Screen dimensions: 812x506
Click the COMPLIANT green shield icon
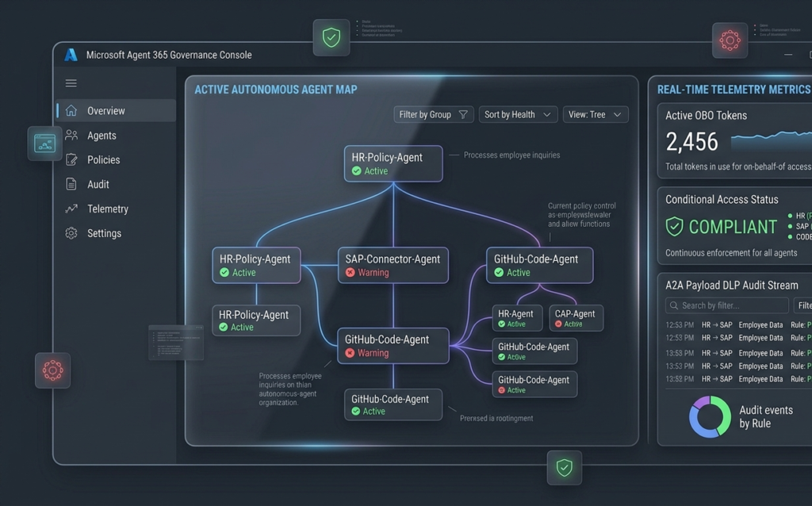pos(674,226)
